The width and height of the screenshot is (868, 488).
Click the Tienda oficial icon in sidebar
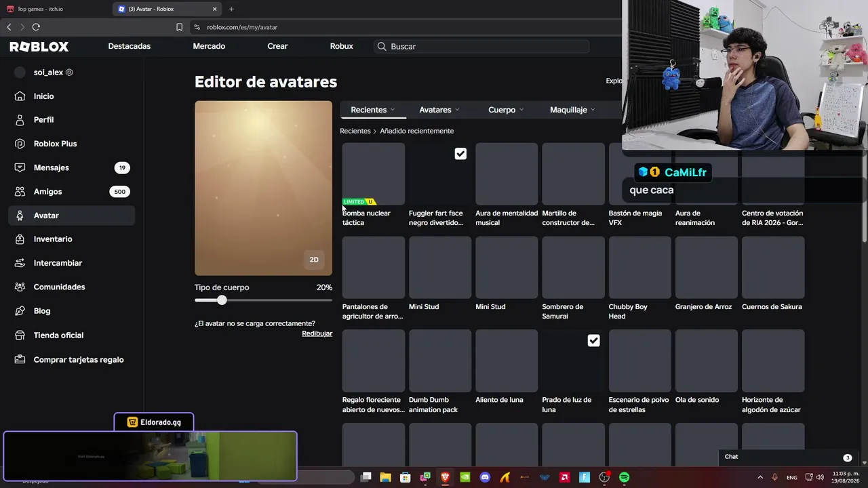click(20, 335)
